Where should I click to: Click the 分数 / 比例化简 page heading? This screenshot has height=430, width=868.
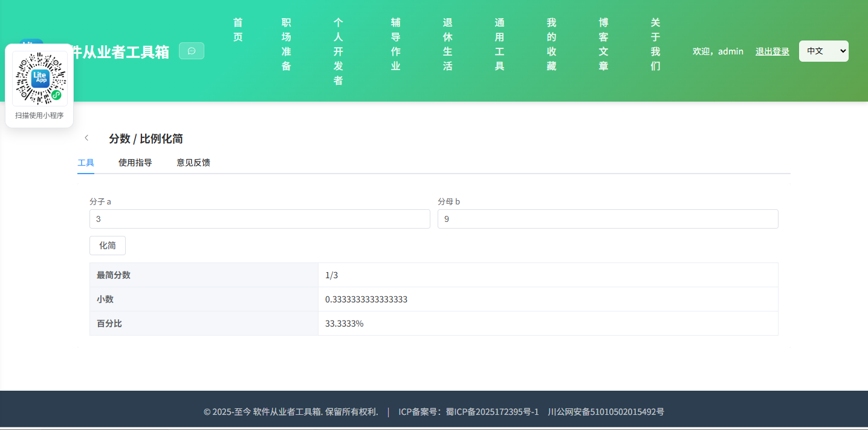pos(146,138)
